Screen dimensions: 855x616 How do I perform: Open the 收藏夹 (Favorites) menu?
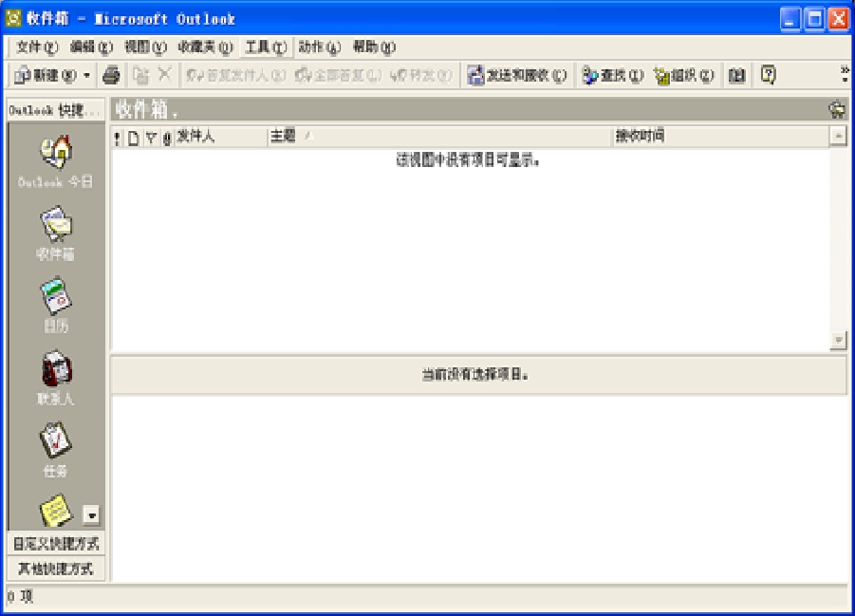205,47
